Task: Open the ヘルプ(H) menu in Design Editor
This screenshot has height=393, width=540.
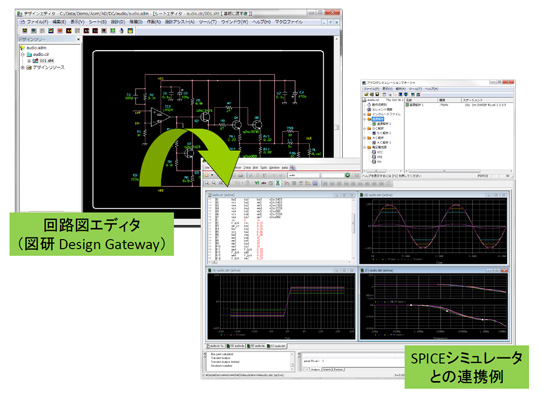Action: (261, 22)
